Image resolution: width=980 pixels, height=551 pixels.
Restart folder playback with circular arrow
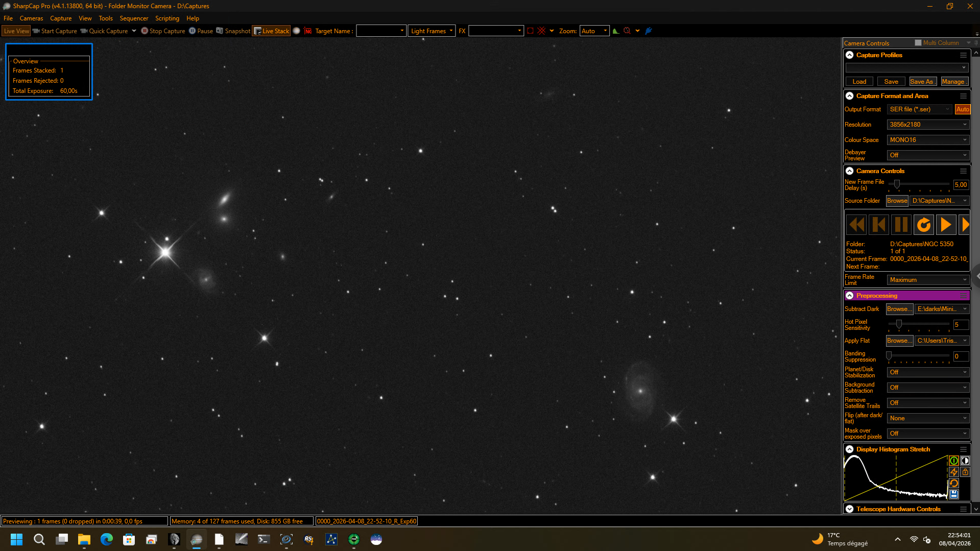pyautogui.click(x=923, y=225)
